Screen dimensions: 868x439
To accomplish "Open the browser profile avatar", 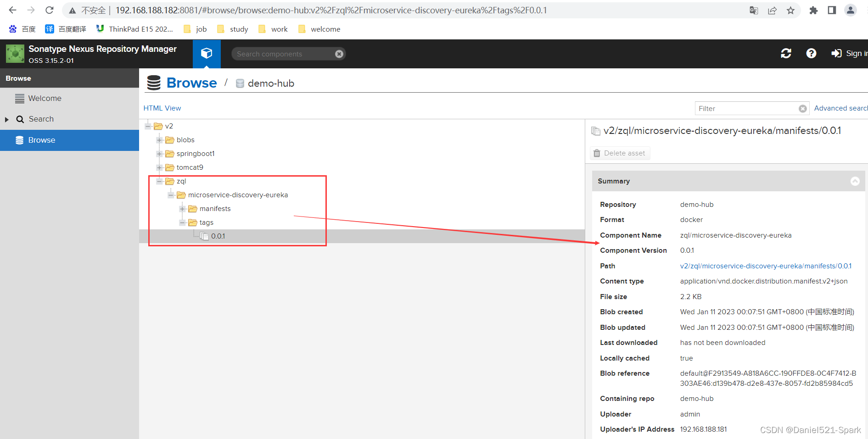I will tap(851, 10).
